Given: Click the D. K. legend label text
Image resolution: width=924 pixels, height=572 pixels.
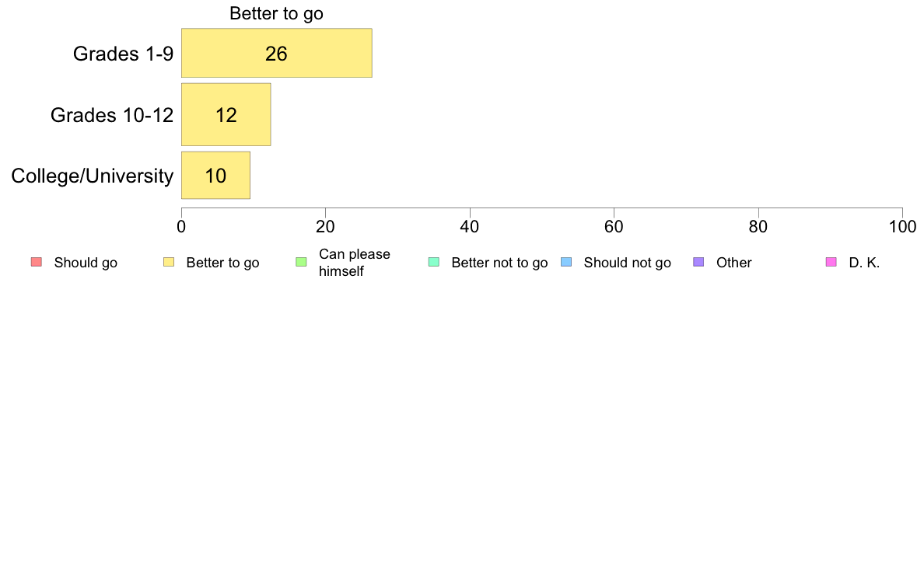Looking at the screenshot, I should (x=864, y=263).
